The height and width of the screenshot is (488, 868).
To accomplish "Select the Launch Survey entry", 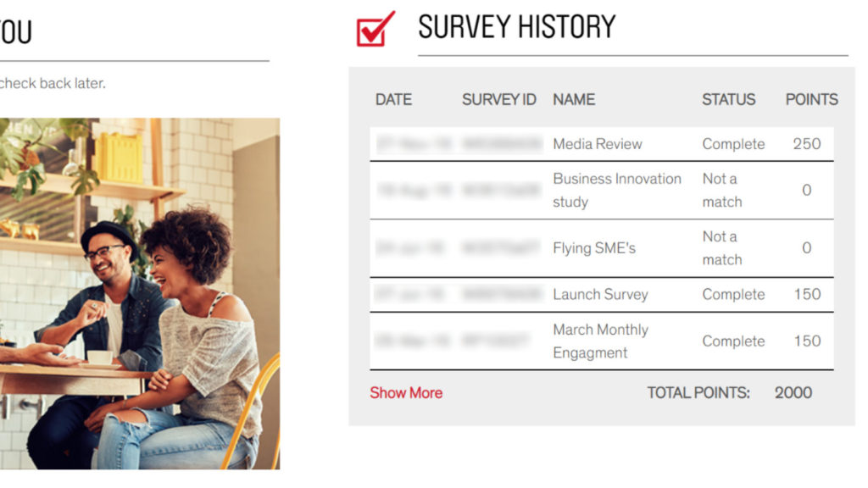I will pos(602,294).
